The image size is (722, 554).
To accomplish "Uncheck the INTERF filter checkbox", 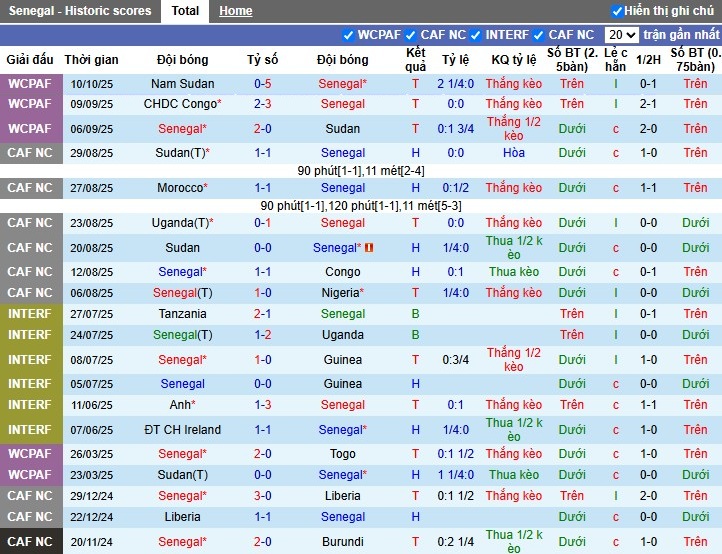I will click(x=476, y=35).
